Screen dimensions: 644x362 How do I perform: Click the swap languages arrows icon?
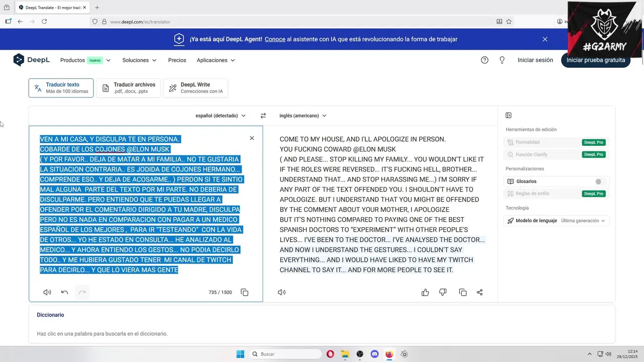(x=263, y=116)
